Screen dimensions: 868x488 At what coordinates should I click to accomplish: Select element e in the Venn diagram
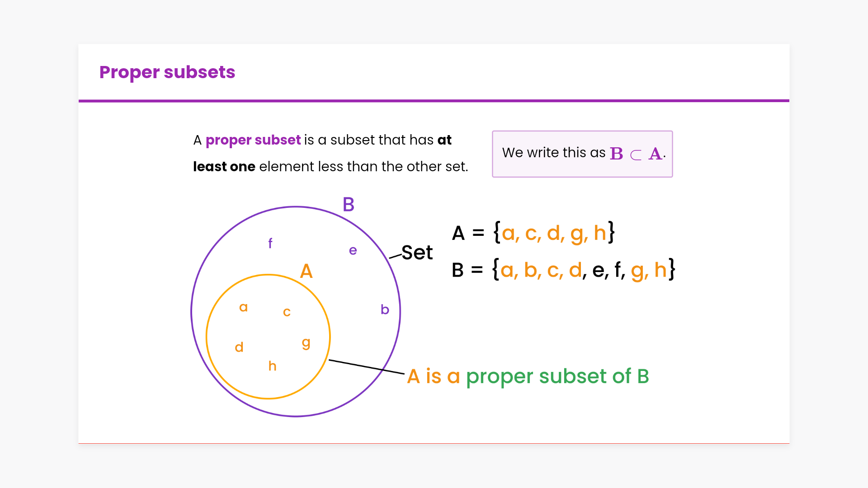point(353,250)
